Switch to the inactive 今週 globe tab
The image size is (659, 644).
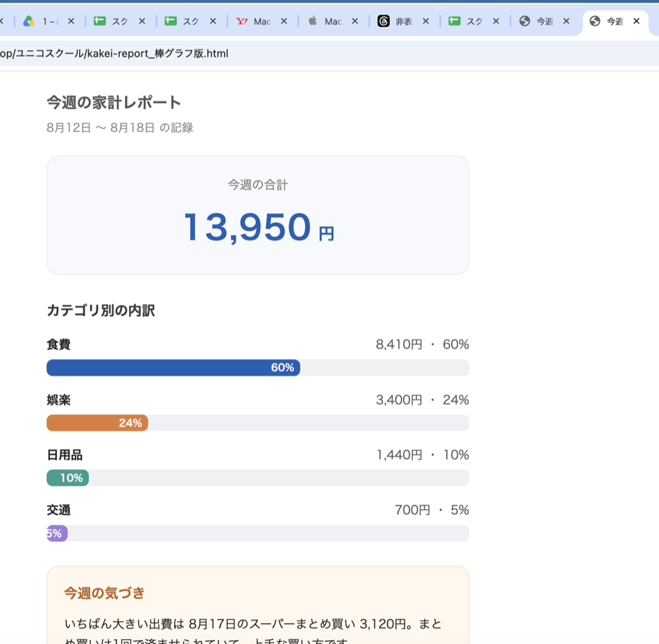tap(545, 21)
